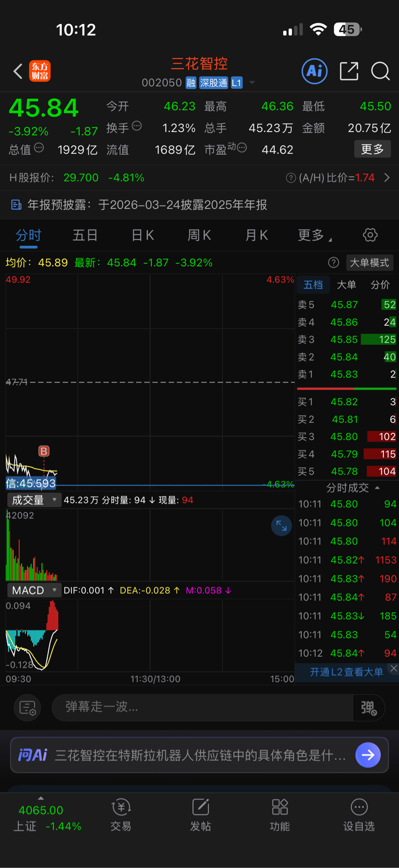Share the stock page via export icon

[349, 71]
